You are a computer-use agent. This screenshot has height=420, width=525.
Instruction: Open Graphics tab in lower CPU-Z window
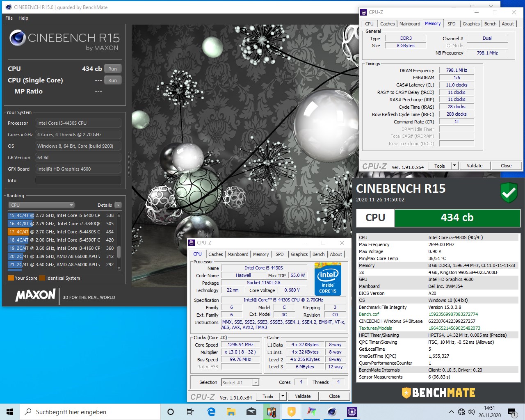click(299, 254)
